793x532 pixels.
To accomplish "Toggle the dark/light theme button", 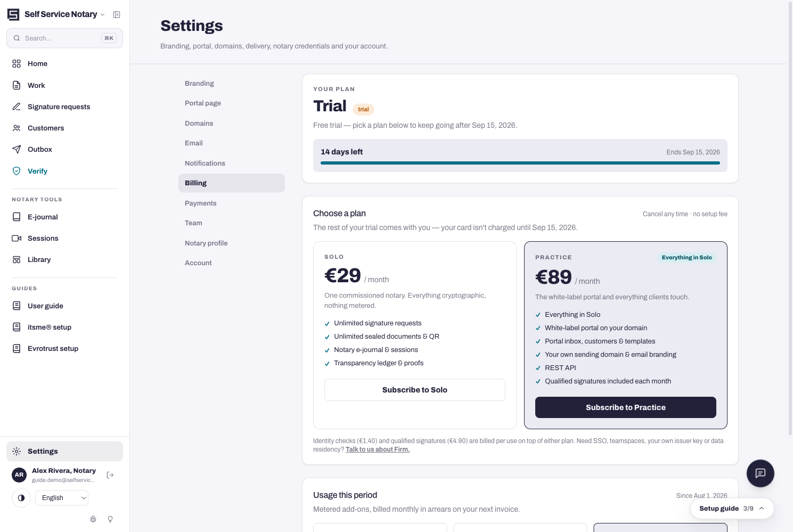I will point(21,498).
